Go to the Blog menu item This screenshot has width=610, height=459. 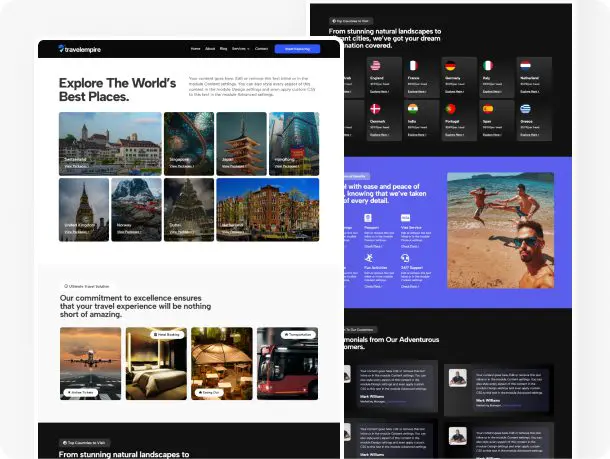point(224,48)
